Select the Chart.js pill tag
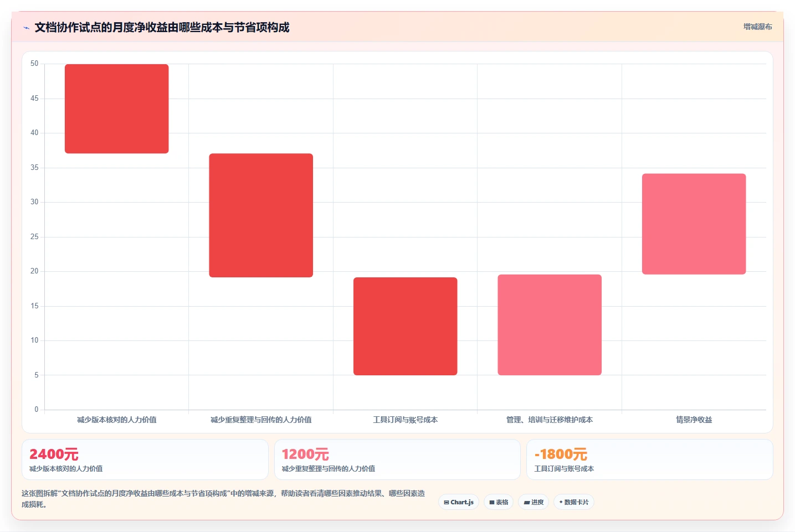This screenshot has height=532, width=795. click(459, 502)
